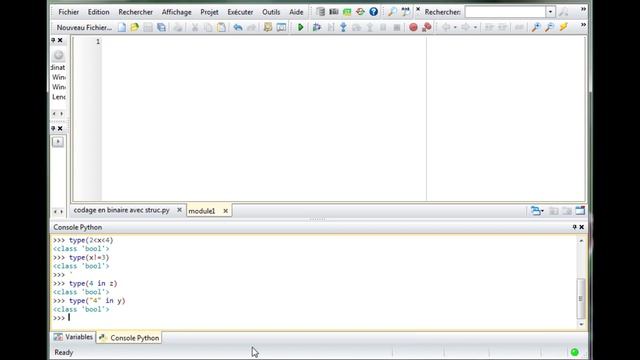Image resolution: width=640 pixels, height=360 pixels.
Task: Start debugging with the Debug icon
Action: coord(317,27)
